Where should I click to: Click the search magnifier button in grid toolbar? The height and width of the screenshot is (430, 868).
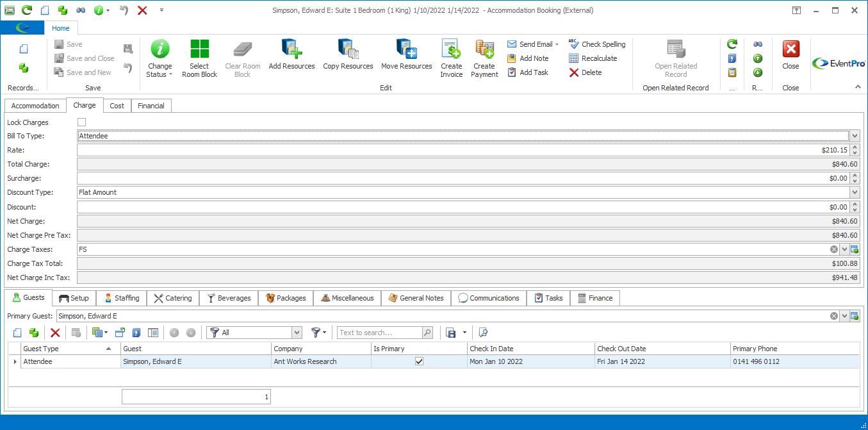click(427, 333)
